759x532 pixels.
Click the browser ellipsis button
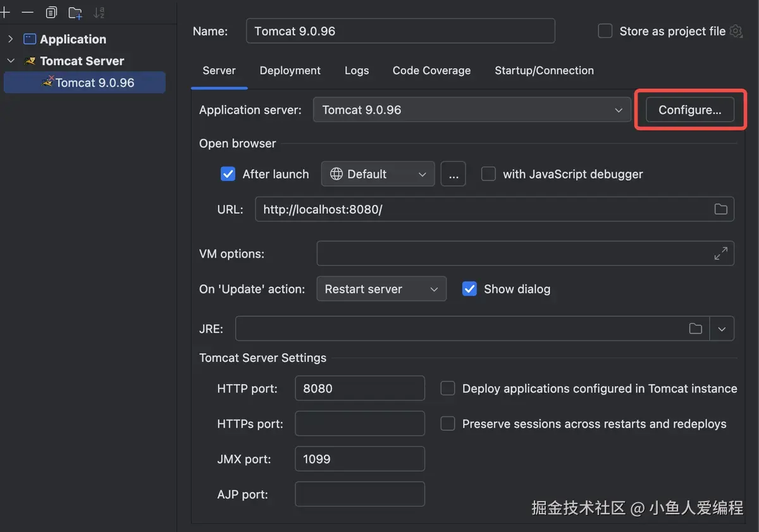(x=454, y=174)
